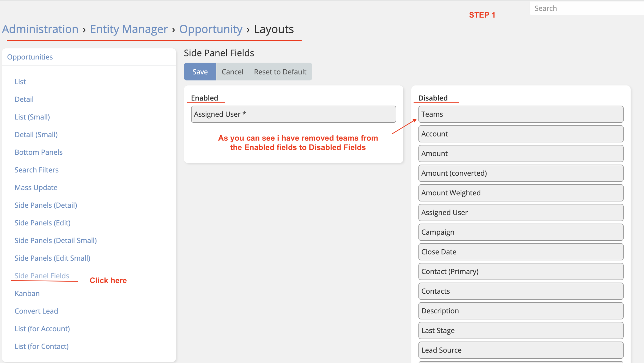The image size is (644, 363).
Task: Click the enabled Assigned User * field
Action: (x=293, y=114)
